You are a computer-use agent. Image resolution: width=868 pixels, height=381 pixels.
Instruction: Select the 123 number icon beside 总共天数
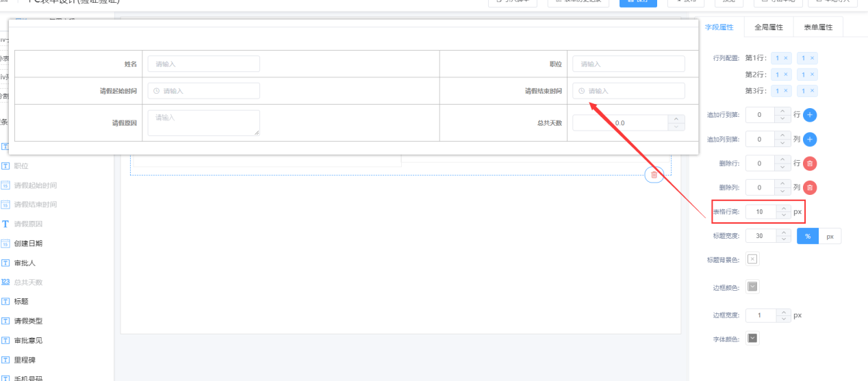(x=5, y=282)
